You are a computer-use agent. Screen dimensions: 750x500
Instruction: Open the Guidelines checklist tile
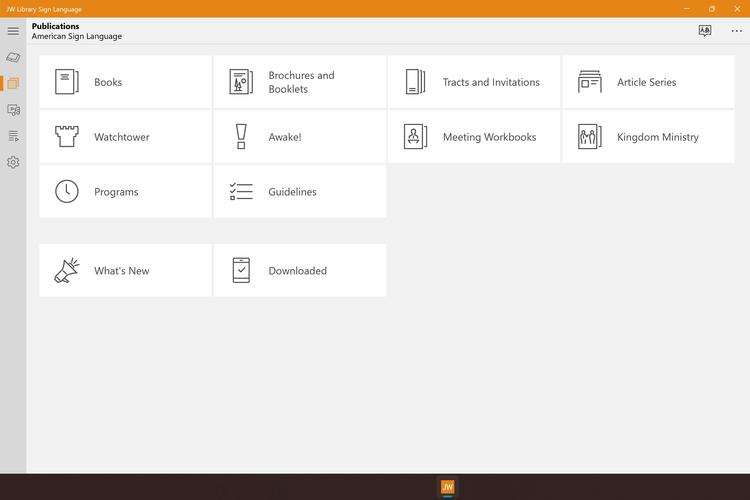point(299,192)
